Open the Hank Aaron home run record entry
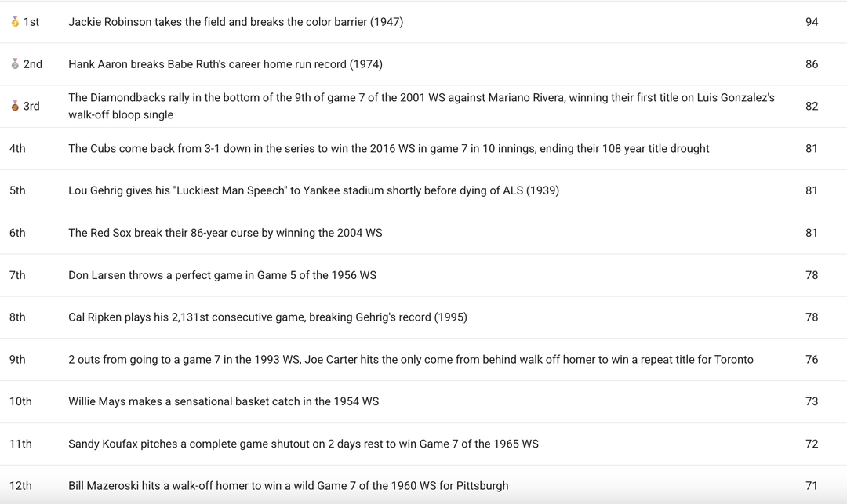The image size is (847, 504). 225,64
